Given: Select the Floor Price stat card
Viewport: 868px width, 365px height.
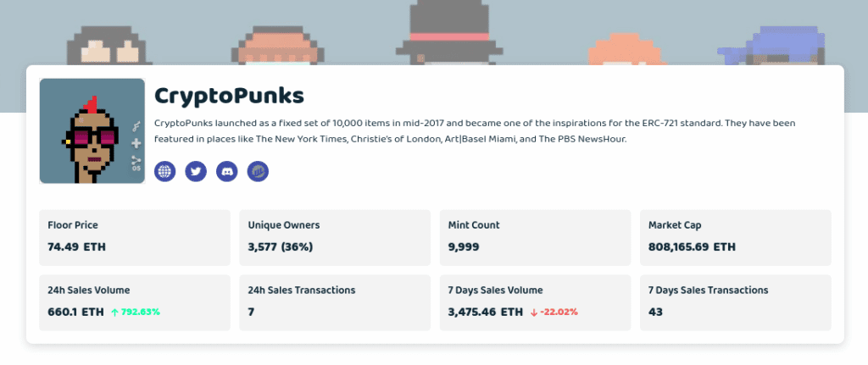Looking at the screenshot, I should (x=135, y=237).
